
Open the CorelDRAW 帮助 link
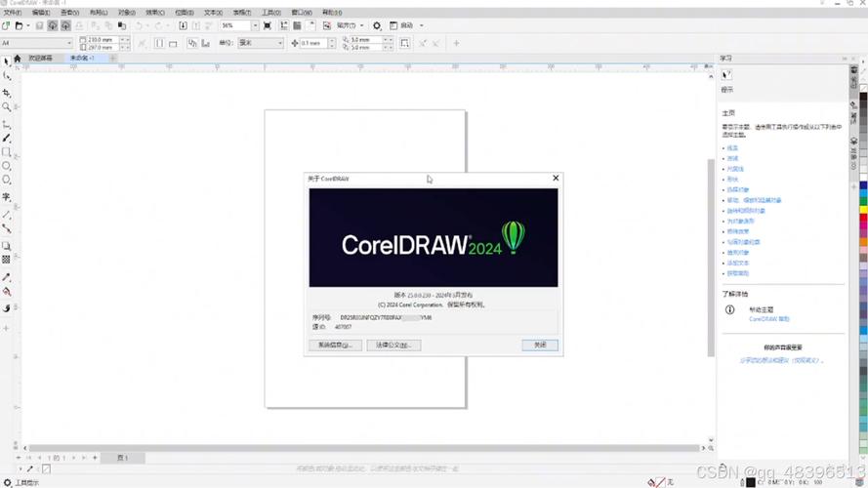coord(769,319)
